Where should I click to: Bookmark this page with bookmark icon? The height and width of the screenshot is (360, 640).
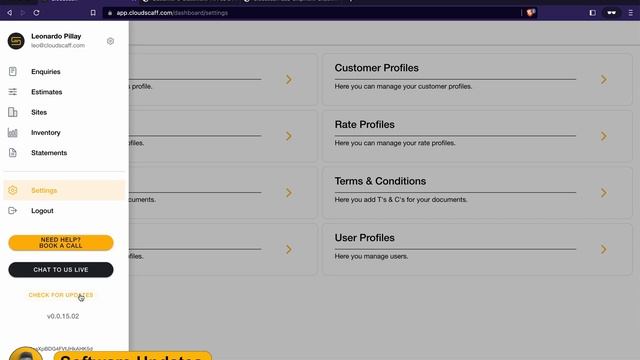coord(93,13)
